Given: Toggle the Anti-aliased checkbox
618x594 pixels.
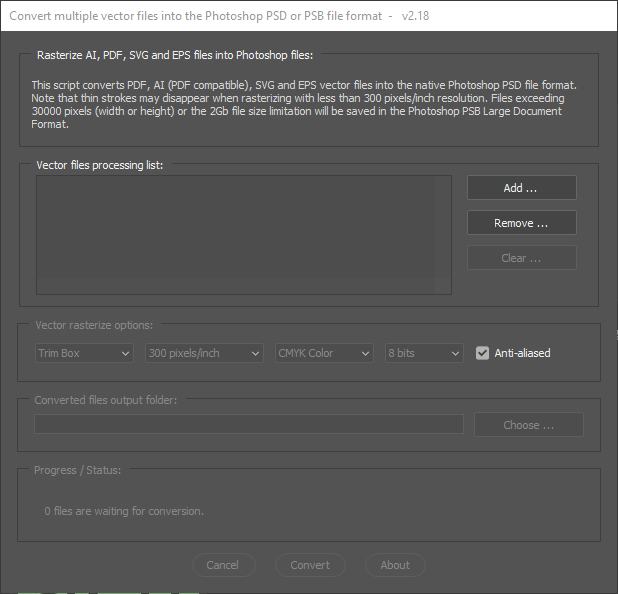Looking at the screenshot, I should tap(483, 353).
